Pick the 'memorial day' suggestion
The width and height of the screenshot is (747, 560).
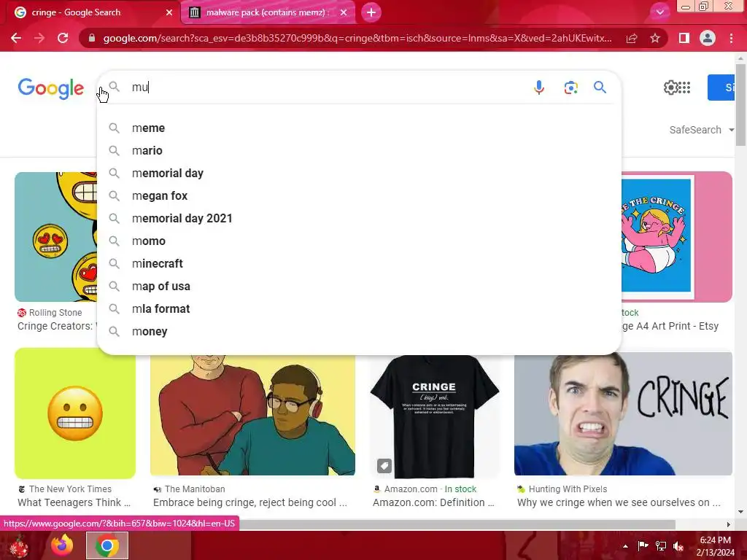tap(359, 174)
